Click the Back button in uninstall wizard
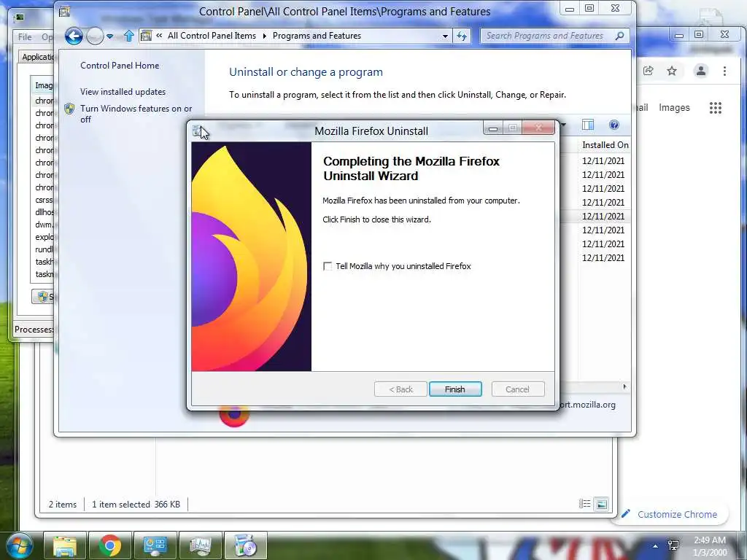The image size is (747, 560). tap(400, 389)
